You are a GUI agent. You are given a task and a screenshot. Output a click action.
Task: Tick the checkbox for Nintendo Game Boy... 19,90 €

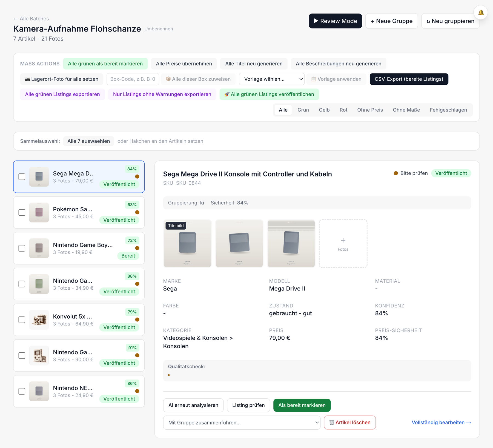point(22,248)
